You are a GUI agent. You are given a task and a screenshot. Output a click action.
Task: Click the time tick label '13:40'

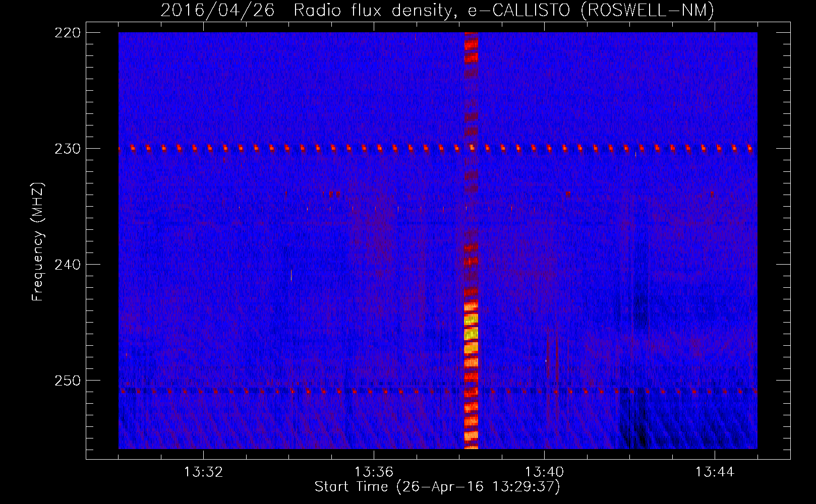click(544, 472)
